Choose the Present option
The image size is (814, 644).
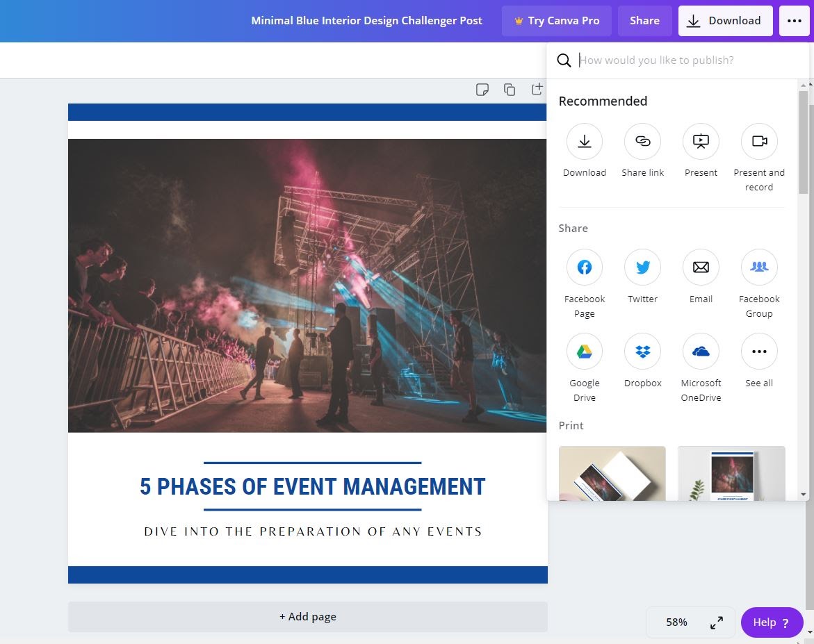[x=700, y=141]
